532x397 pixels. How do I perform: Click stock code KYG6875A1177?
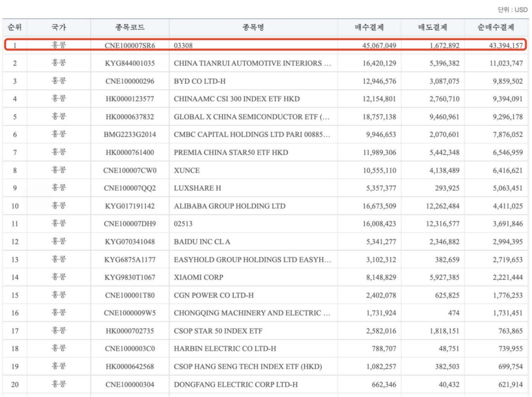click(x=130, y=260)
